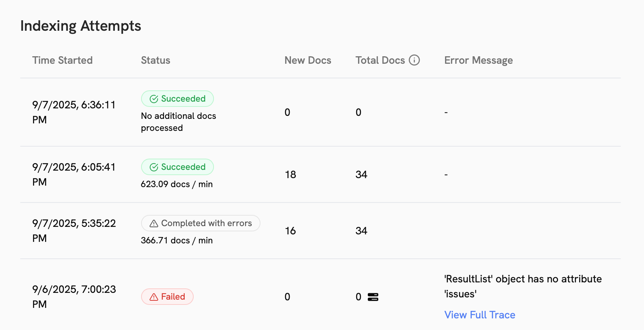This screenshot has width=644, height=330.
Task: Select the Failed status badge
Action: pos(167,296)
